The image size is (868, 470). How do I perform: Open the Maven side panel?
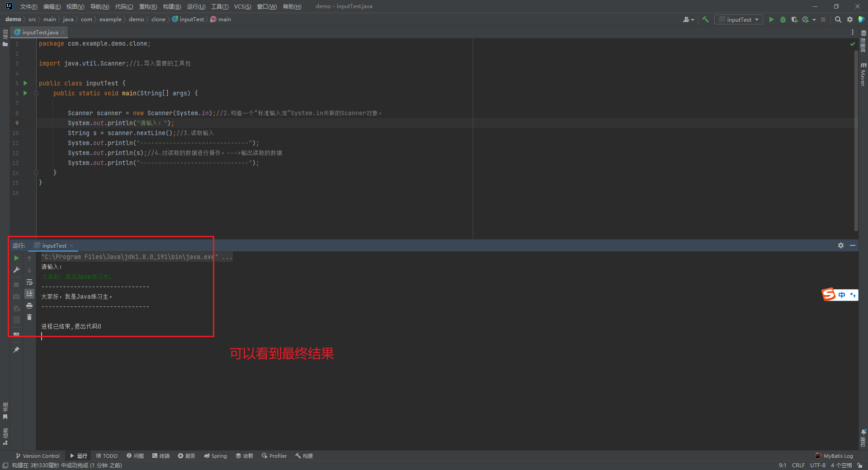coord(863,74)
